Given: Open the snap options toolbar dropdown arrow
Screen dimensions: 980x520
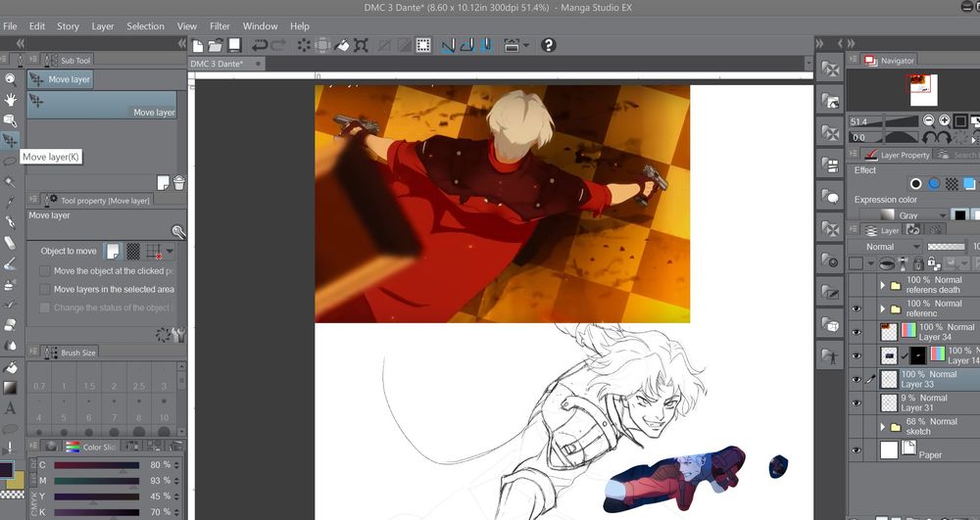Looking at the screenshot, I should (x=525, y=45).
